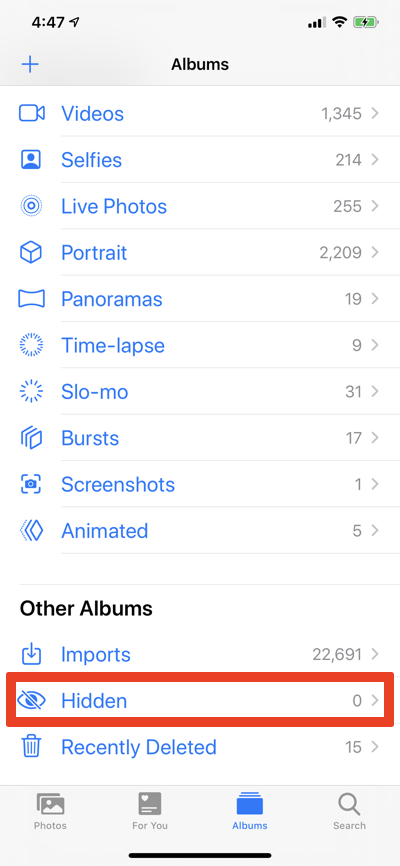
Task: Tap the Selfies person icon
Action: [x=31, y=160]
